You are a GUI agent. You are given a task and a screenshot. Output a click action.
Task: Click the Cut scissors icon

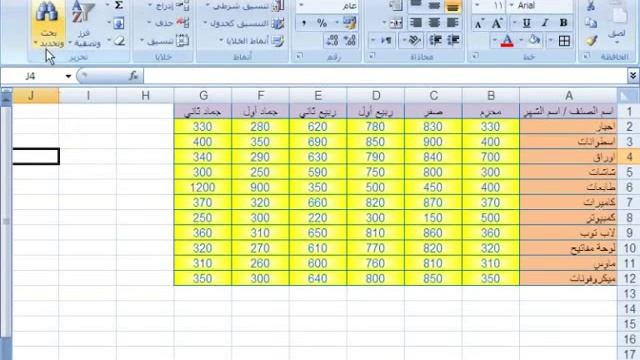591,5
